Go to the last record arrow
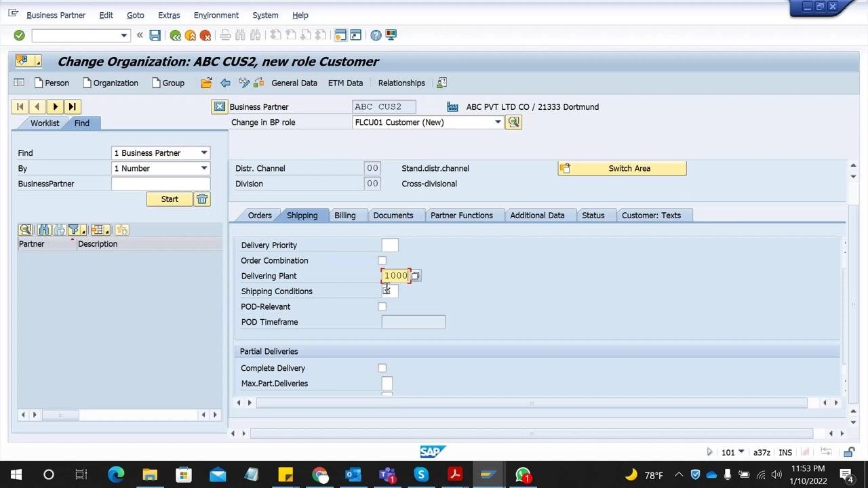 point(73,106)
